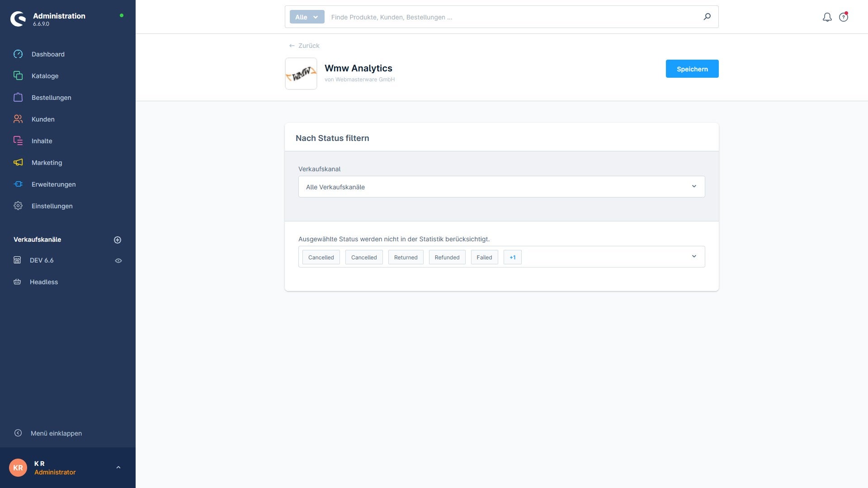Add a new Verkaufskanal with plus icon
868x488 pixels.
[118, 240]
